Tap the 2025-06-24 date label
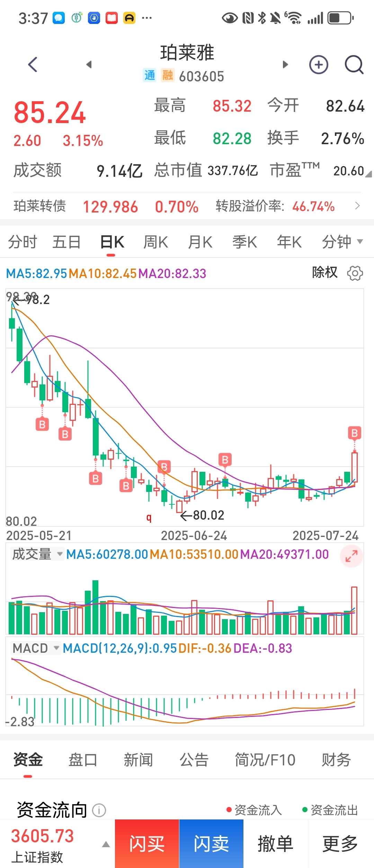 coord(194,536)
